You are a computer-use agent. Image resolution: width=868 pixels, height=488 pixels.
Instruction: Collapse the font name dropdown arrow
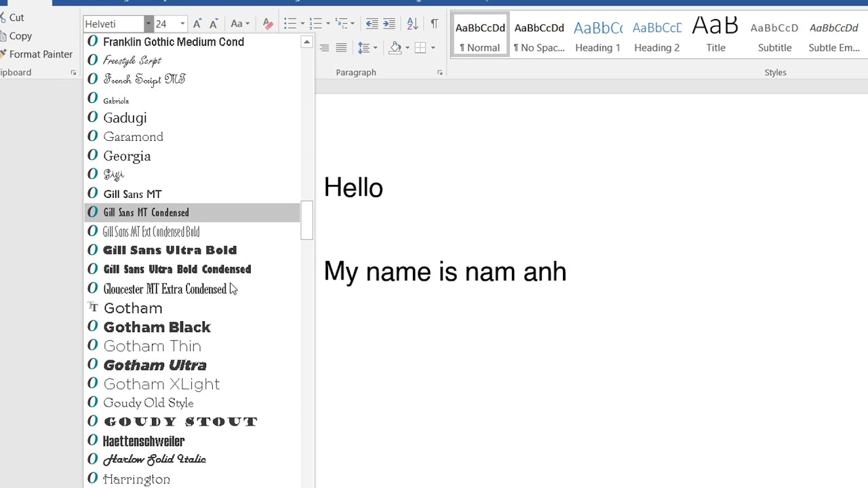(148, 24)
